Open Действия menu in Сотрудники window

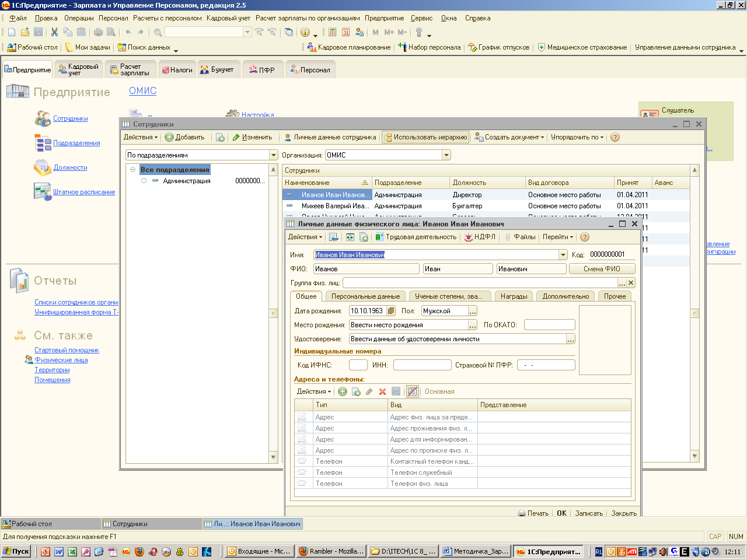tap(141, 137)
